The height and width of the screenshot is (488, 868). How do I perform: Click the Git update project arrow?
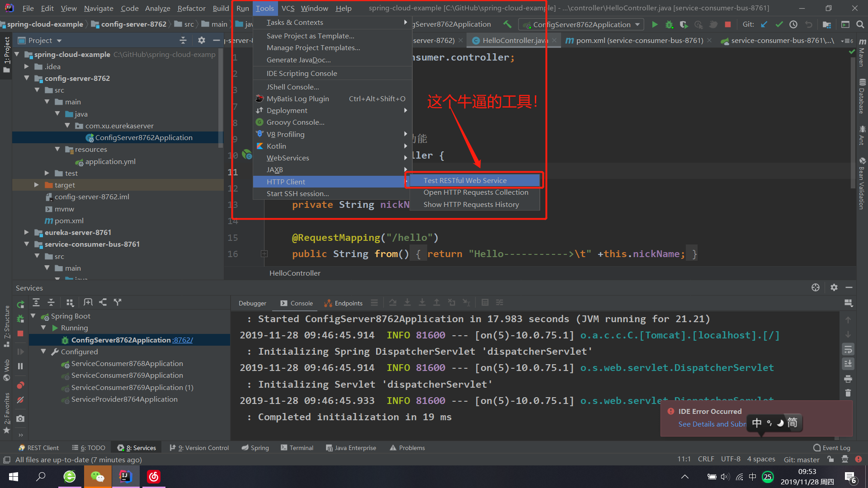(764, 24)
